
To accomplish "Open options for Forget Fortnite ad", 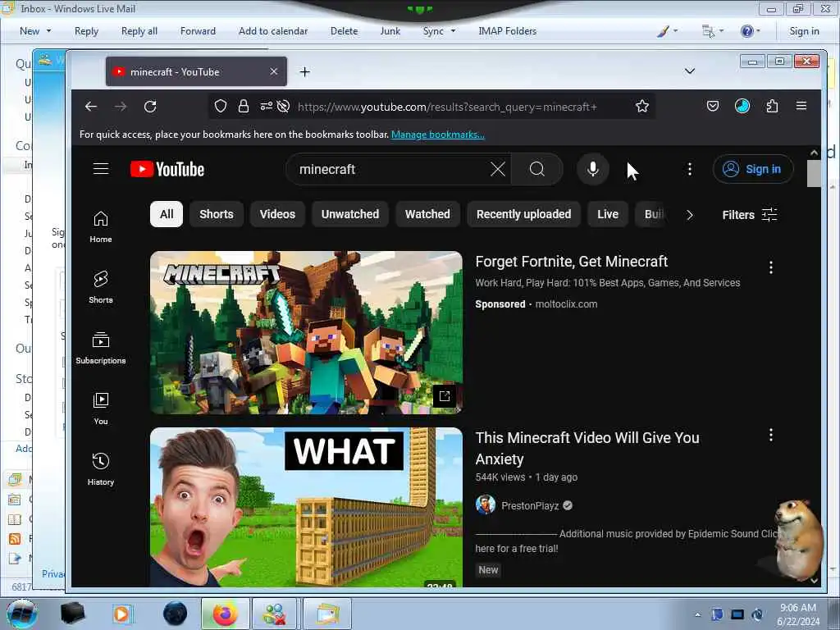I will [x=771, y=267].
